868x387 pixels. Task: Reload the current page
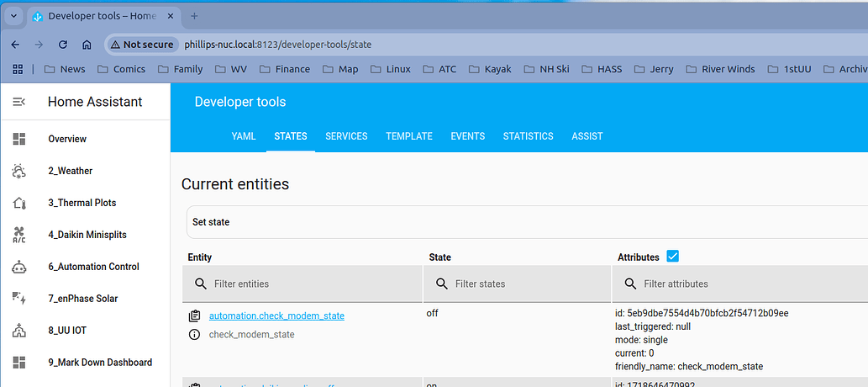point(63,45)
